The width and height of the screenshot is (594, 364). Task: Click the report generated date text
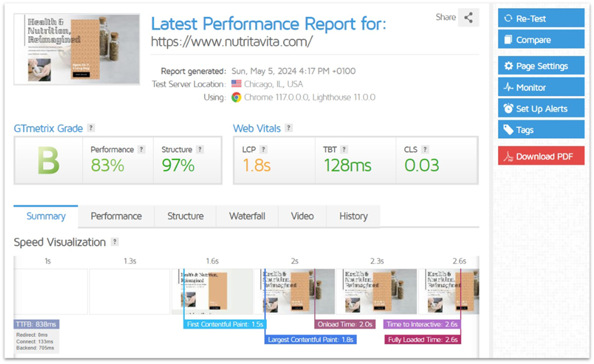coord(293,71)
